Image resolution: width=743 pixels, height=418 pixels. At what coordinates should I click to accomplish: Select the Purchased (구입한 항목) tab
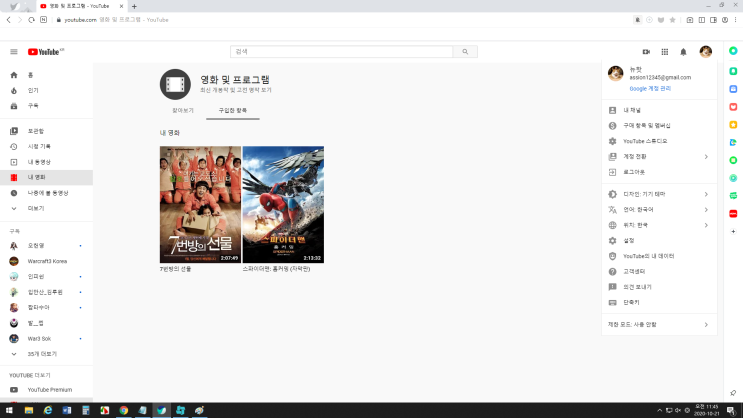233,110
